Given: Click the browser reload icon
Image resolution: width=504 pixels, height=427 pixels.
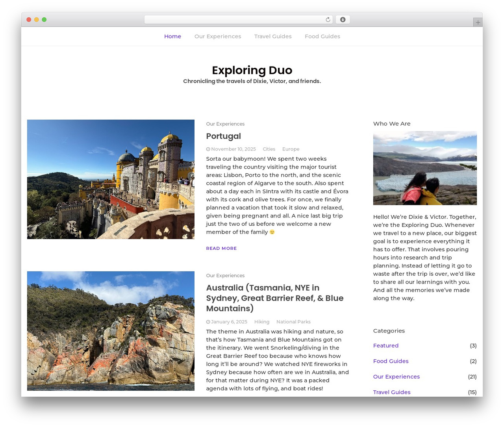Looking at the screenshot, I should 328,20.
